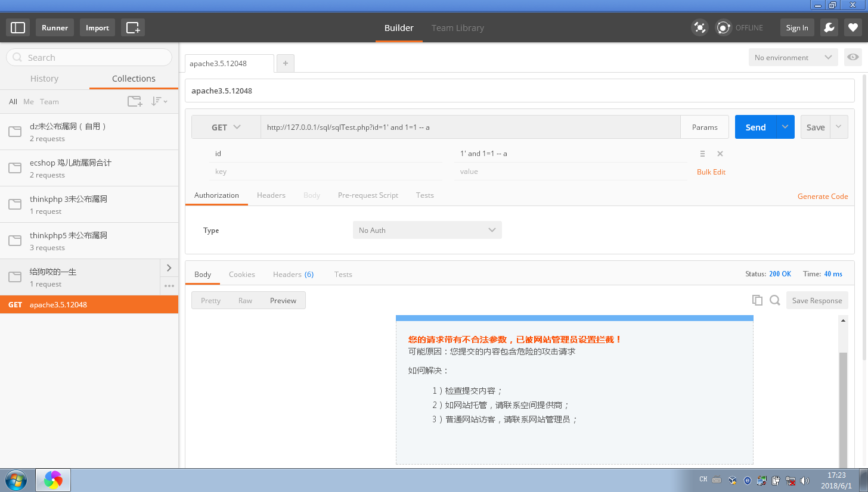Open the response Headers (6) tab
The image size is (868, 492).
click(x=293, y=274)
